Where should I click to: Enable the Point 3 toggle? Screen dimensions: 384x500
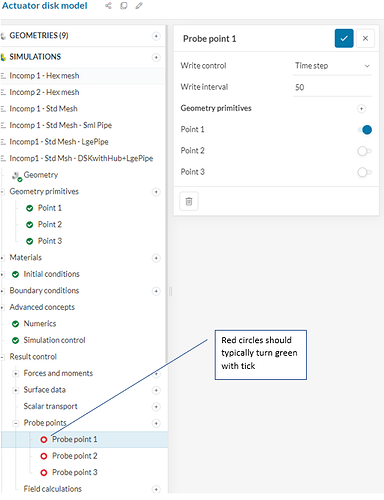pyautogui.click(x=365, y=172)
